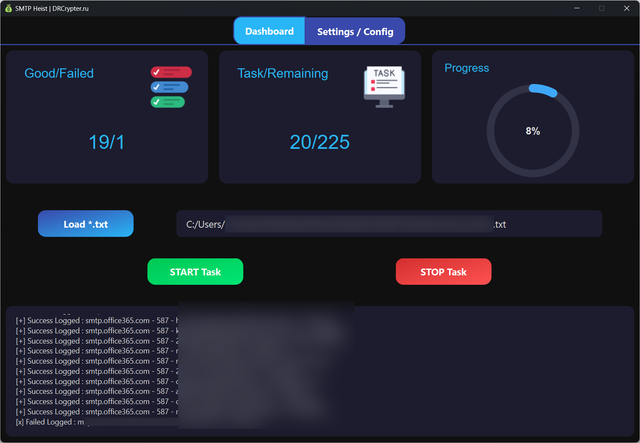Click the Good/Failed checklist icon

coord(171,87)
